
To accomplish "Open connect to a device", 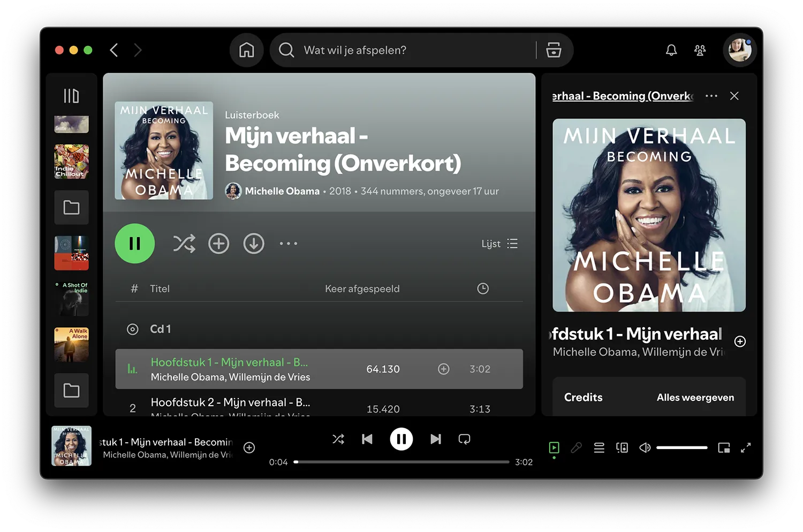I will click(x=622, y=447).
